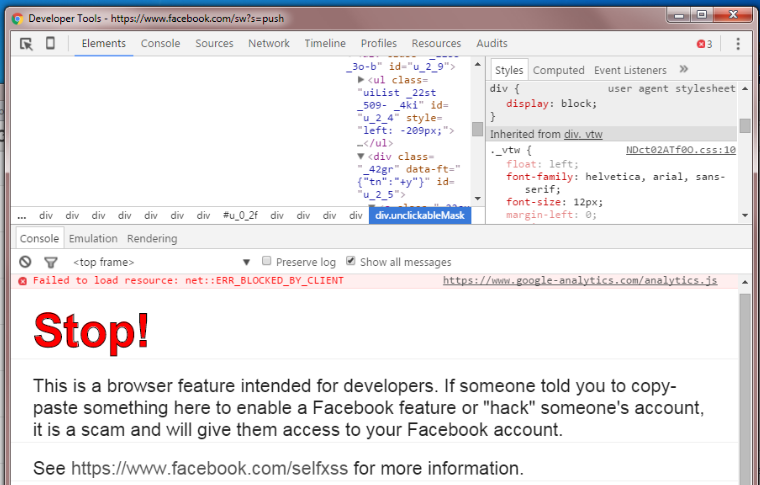Switch to the Elements panel
760x485 pixels.
[104, 44]
